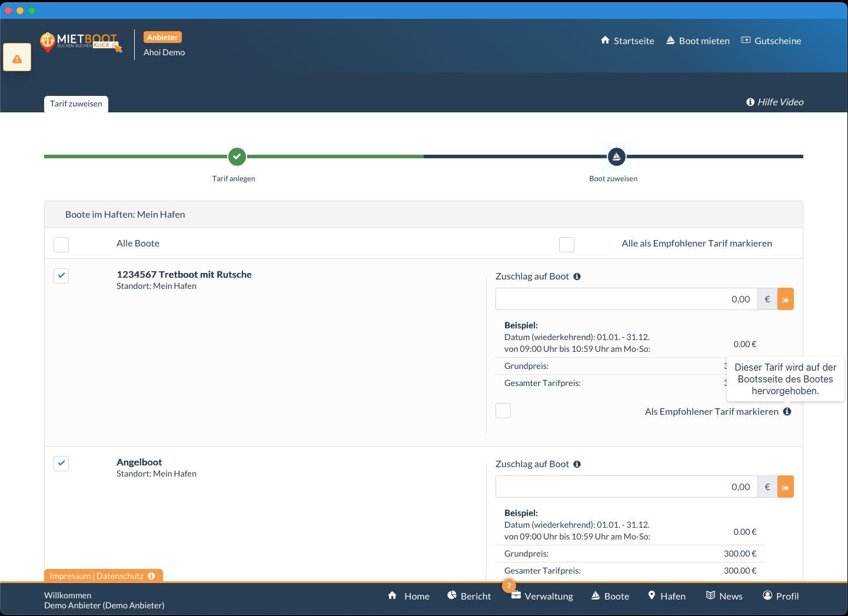Uncheck the 1234567 Tretboot mit Rutsche checkbox
The height and width of the screenshot is (616, 848).
[x=61, y=275]
